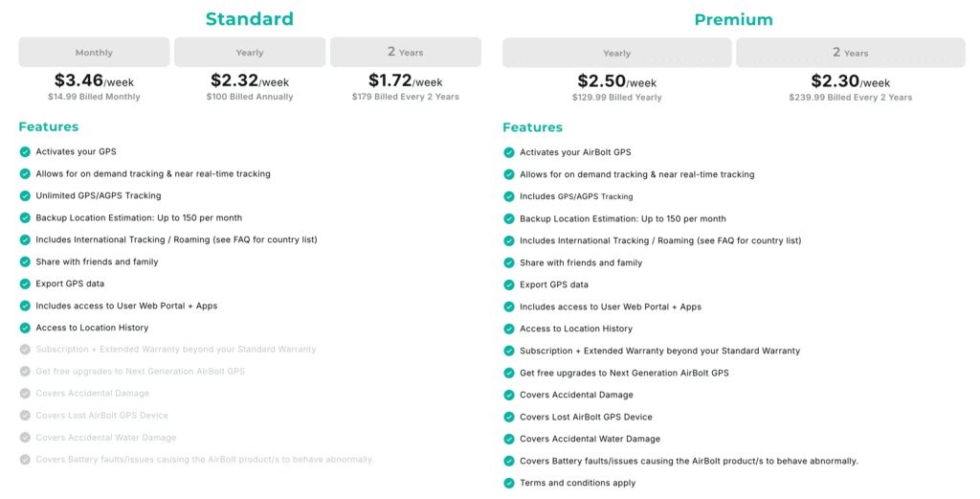Viewport: 980px width, 499px height.
Task: Click checkmark beside Premium Covers Accidental Water Damage
Action: 509,439
